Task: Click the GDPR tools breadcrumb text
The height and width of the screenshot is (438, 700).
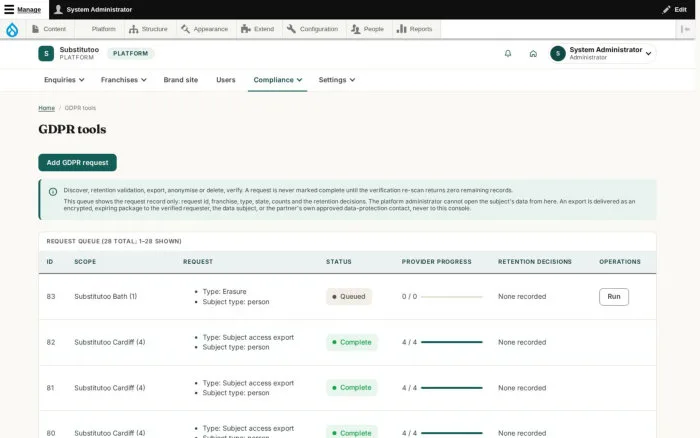Action: [80, 108]
